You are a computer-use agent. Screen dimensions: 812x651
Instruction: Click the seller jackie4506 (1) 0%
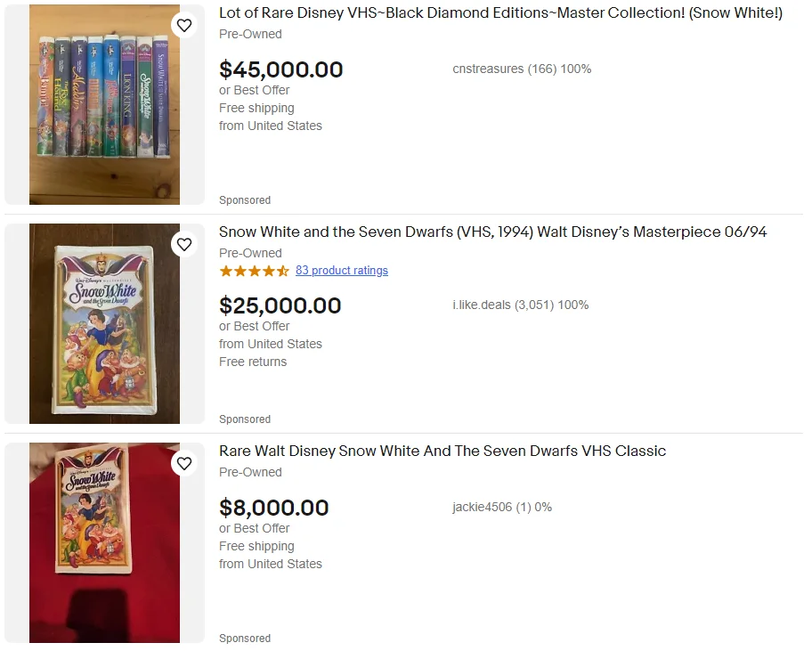tap(501, 508)
